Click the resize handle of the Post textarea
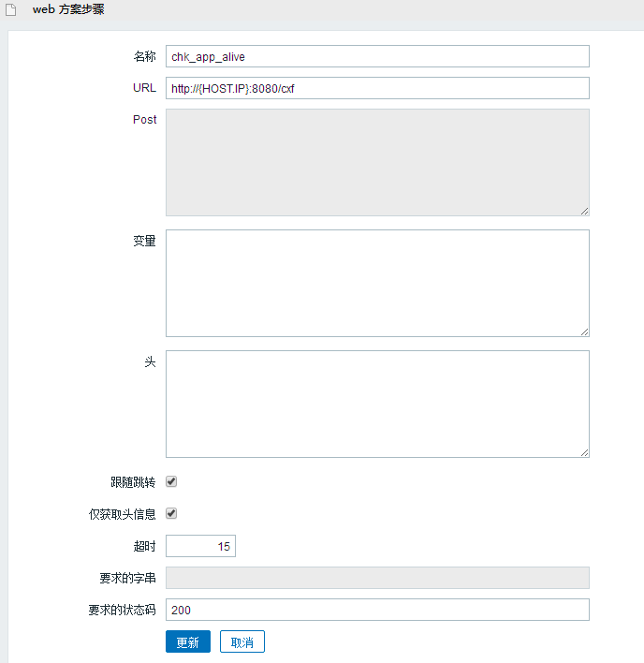This screenshot has height=663, width=644. coord(584,212)
